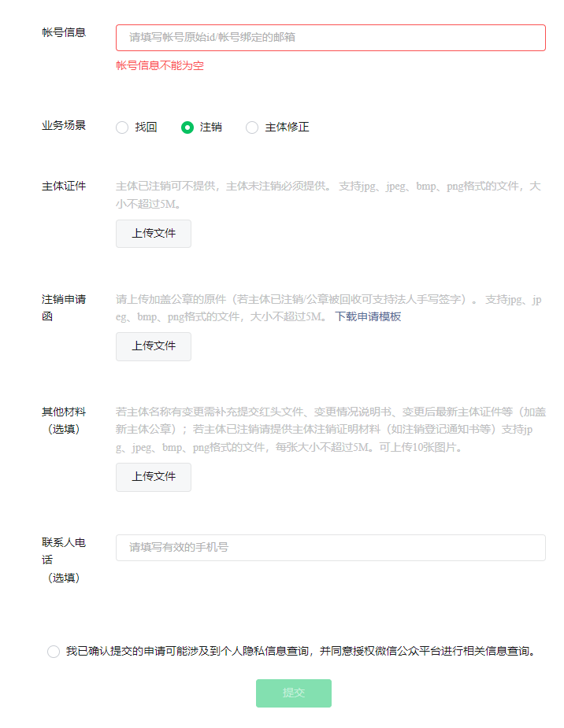Click the green 提交 button

point(294,693)
